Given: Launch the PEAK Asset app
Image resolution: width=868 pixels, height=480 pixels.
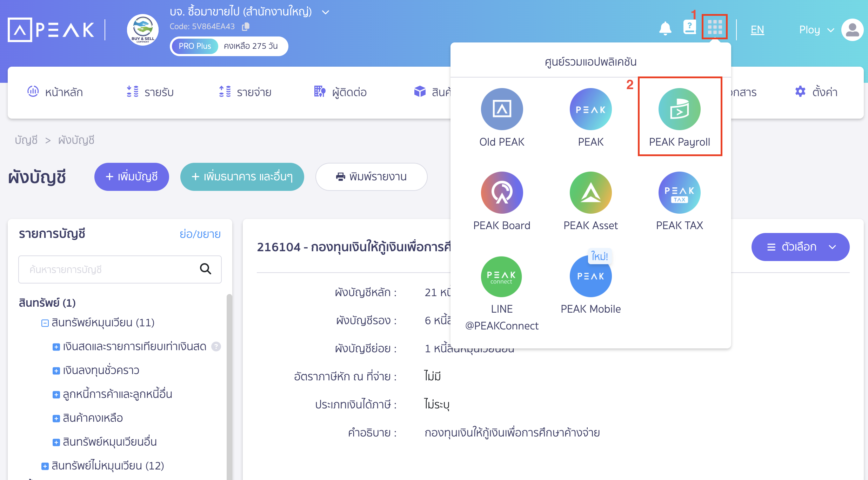Looking at the screenshot, I should (591, 201).
